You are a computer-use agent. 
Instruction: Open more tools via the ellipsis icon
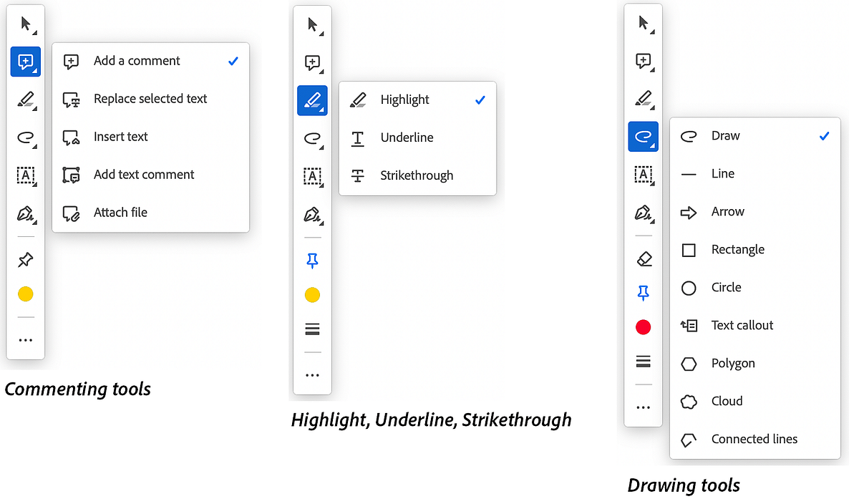pyautogui.click(x=25, y=339)
